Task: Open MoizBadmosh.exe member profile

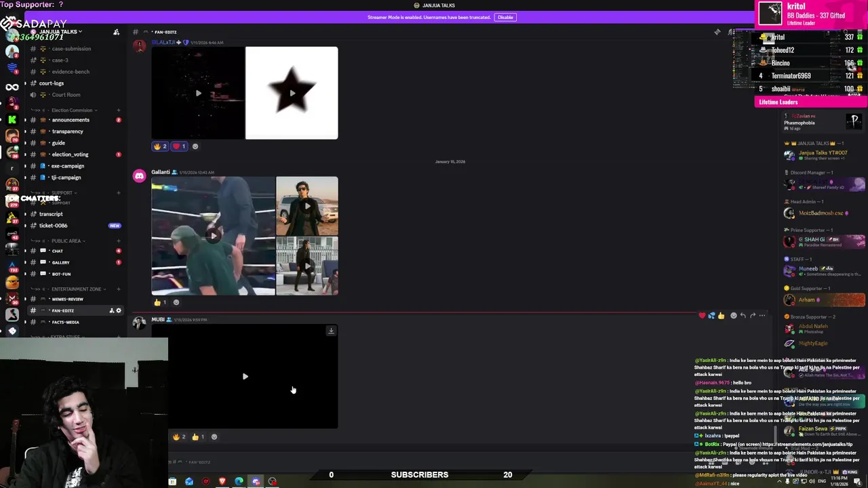Action: (824, 213)
